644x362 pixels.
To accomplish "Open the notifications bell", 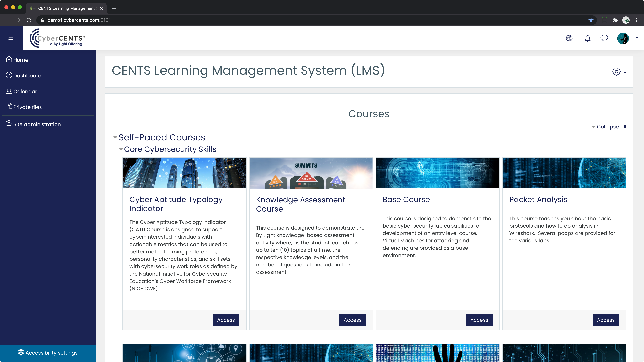I will [x=587, y=38].
